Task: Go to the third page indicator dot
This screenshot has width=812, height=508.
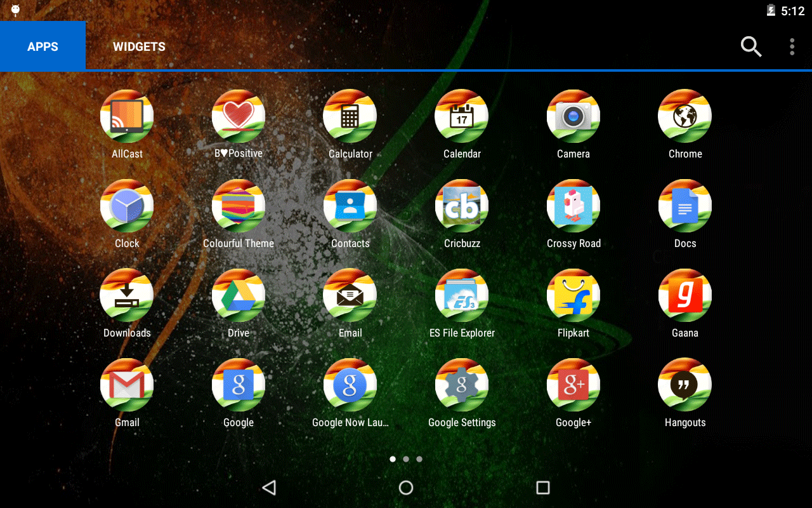Action: pos(419,458)
